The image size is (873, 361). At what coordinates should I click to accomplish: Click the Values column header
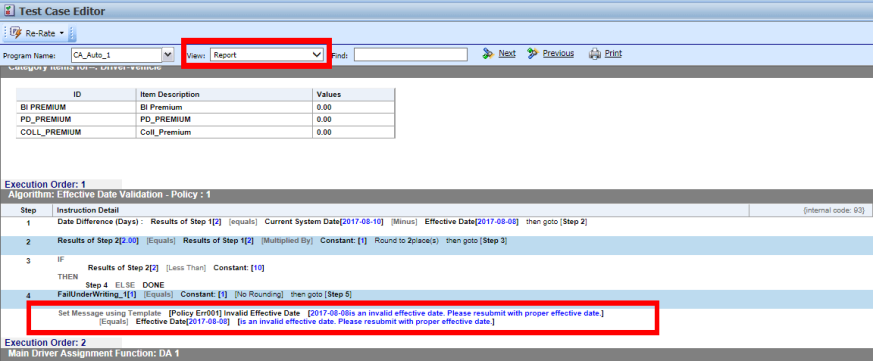354,94
